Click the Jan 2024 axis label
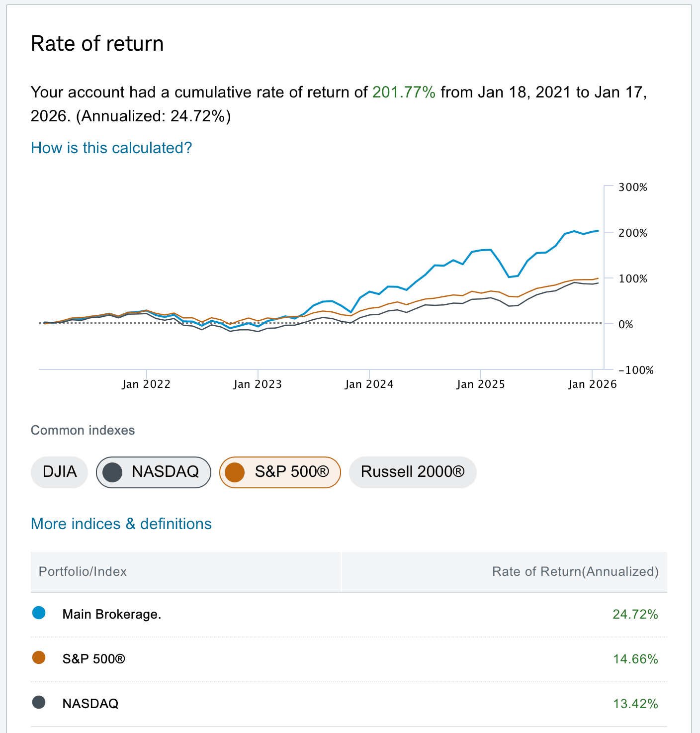This screenshot has width=700, height=733. [369, 384]
